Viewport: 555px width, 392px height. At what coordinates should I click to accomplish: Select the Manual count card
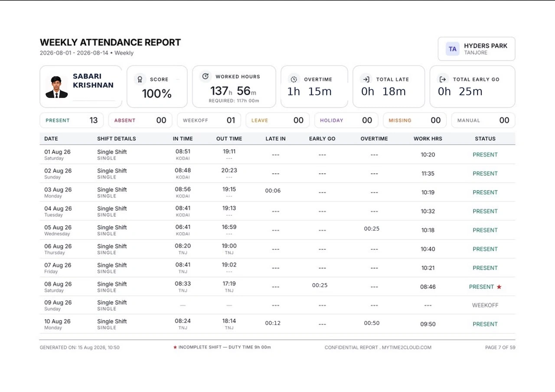(x=483, y=120)
